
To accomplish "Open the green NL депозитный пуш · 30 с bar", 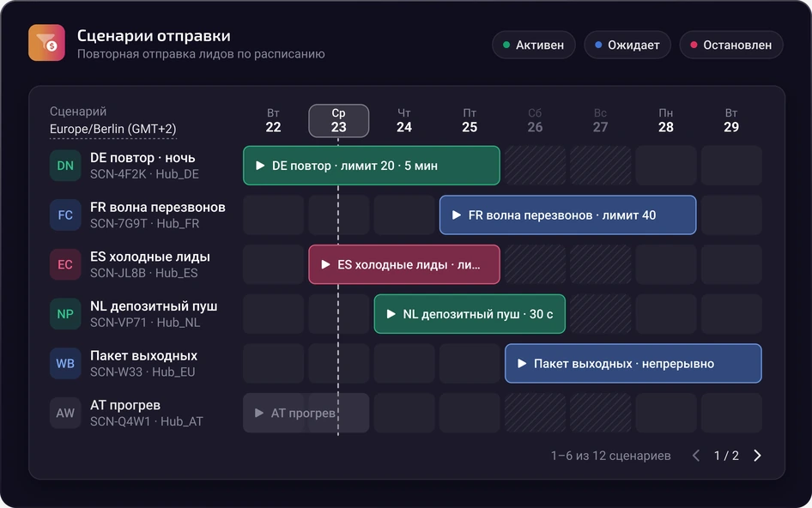I will (470, 314).
